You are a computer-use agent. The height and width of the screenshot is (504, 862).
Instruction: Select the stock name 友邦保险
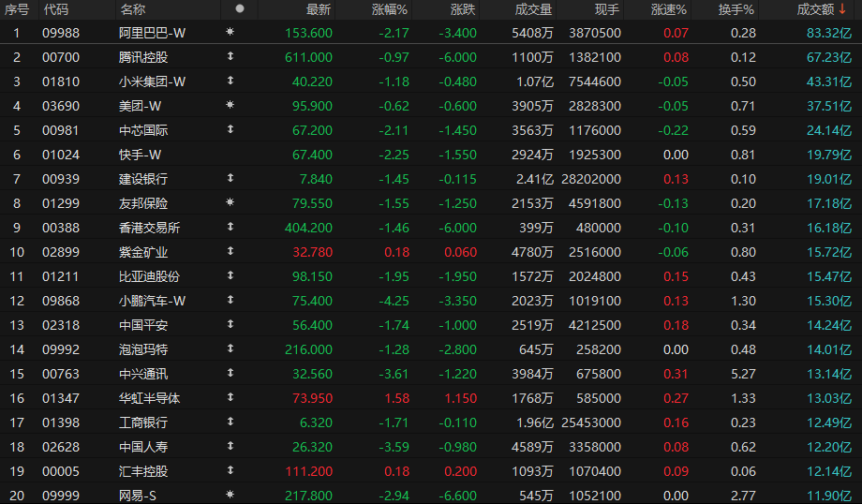pos(143,203)
